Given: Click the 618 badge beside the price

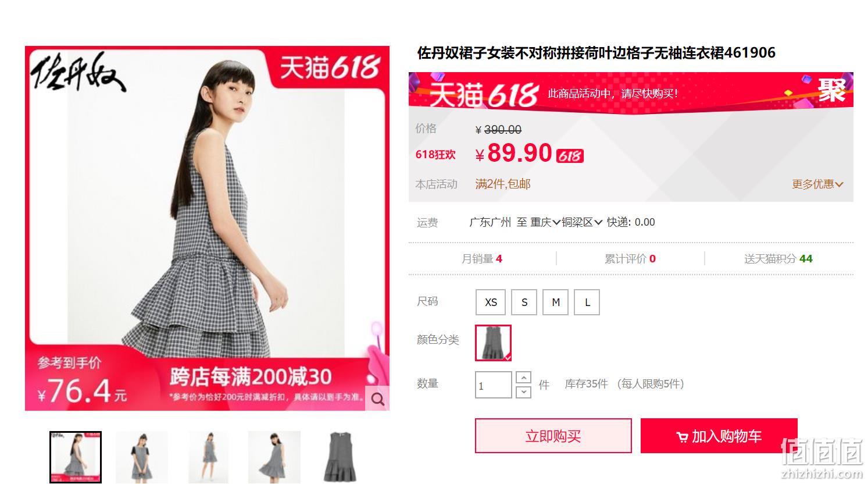Looking at the screenshot, I should [x=570, y=156].
